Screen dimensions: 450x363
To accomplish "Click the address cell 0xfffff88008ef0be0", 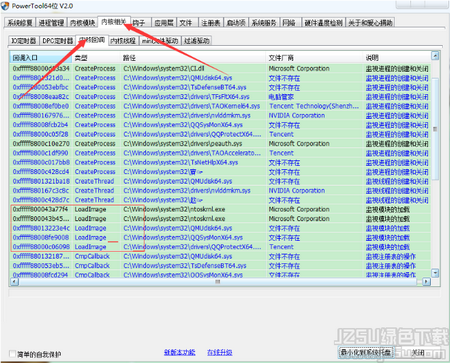I will (x=41, y=106).
